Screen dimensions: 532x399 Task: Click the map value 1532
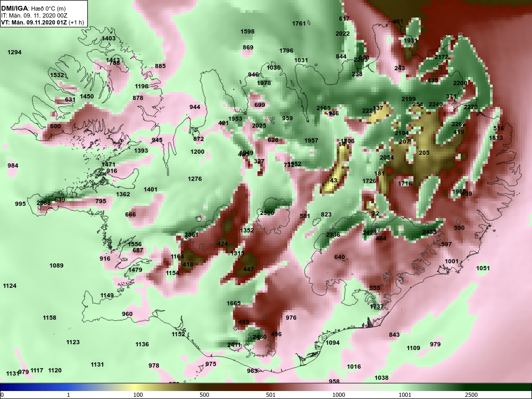(57, 75)
